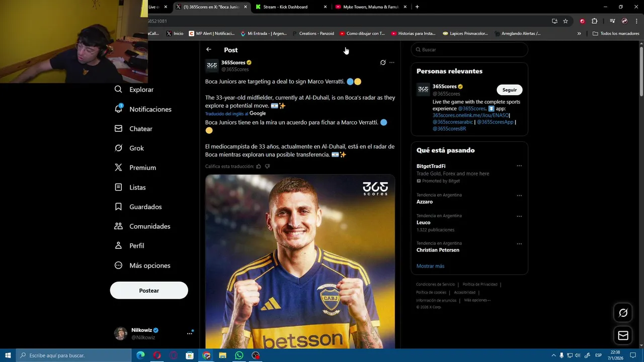
Task: Open the @365Scores mention link in bio
Action: pos(471,109)
